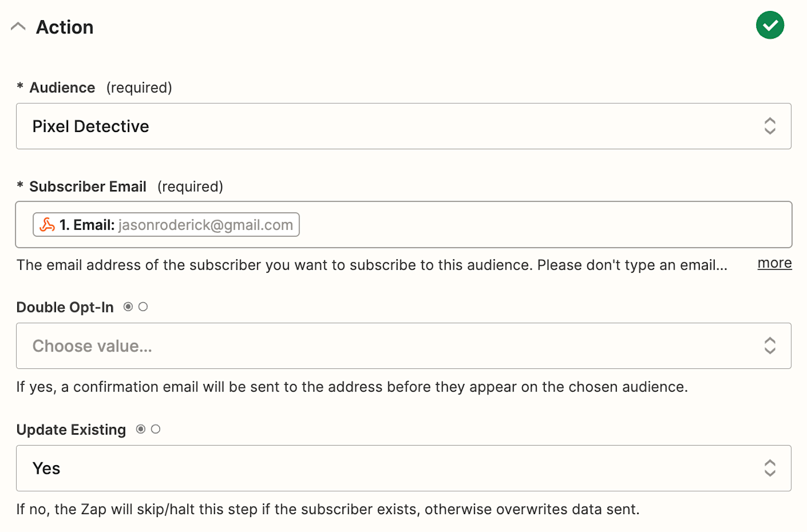Select second radio button beside Double Opt-In

[x=143, y=307]
